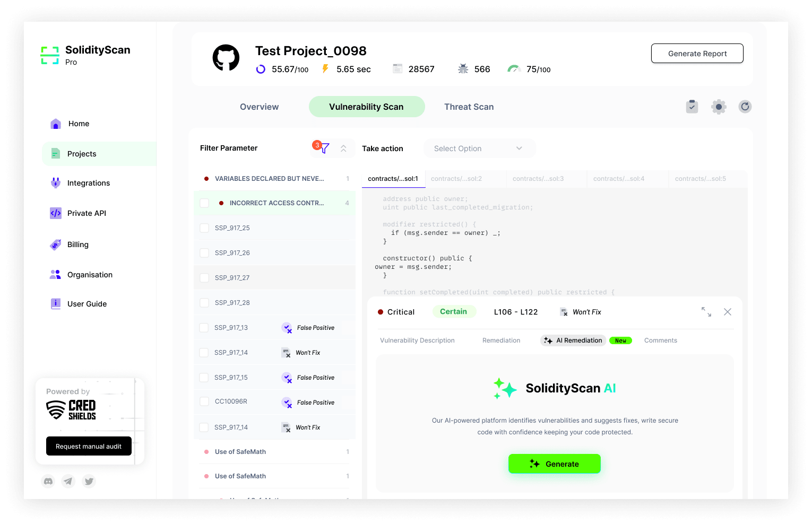This screenshot has width=812, height=525.
Task: Tick the CC10096R checkbox
Action: 204,401
